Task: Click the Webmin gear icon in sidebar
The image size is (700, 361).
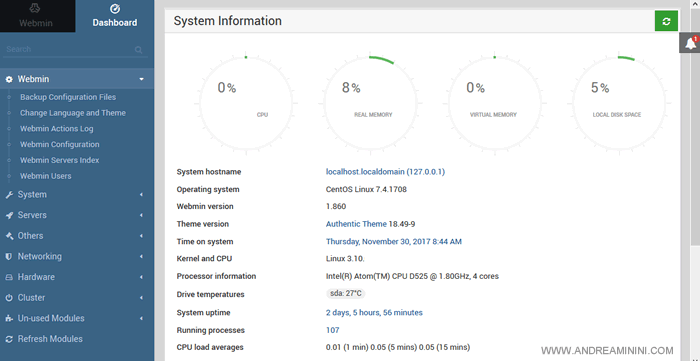Action: (9, 79)
